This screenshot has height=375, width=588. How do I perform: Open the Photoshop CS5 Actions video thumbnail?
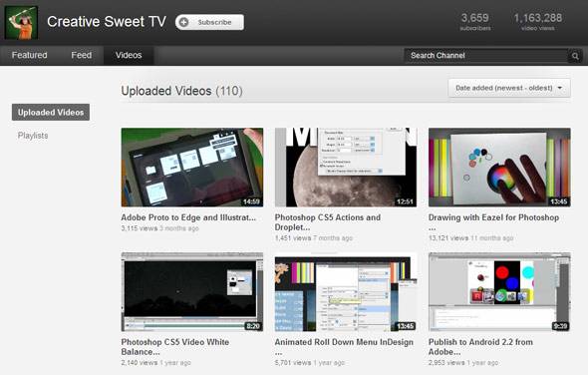point(346,168)
